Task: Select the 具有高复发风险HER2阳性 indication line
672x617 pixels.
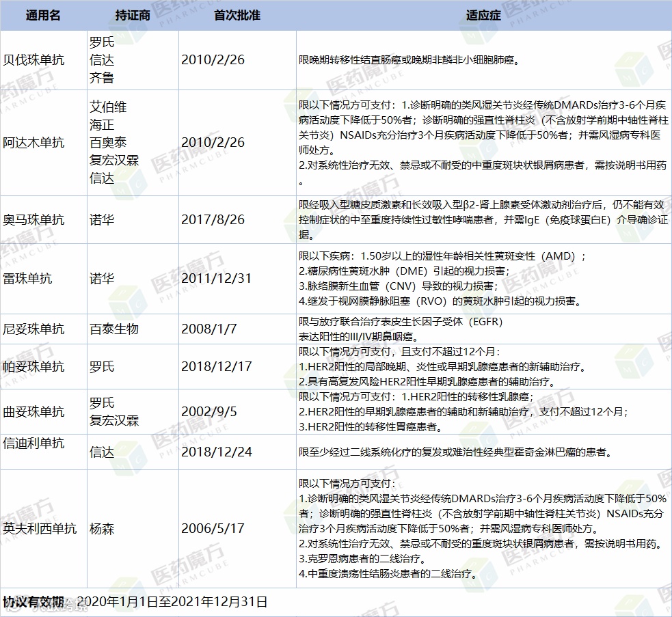Action: (x=428, y=381)
